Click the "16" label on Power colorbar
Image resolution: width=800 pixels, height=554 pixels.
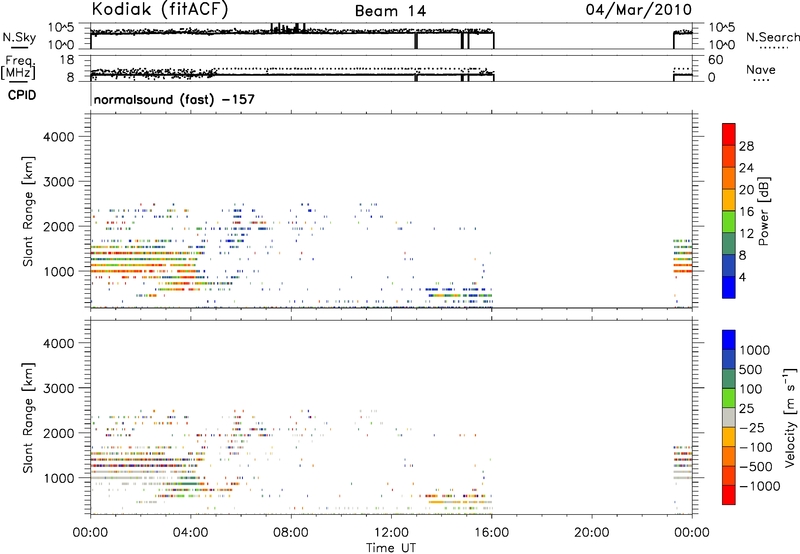click(746, 212)
